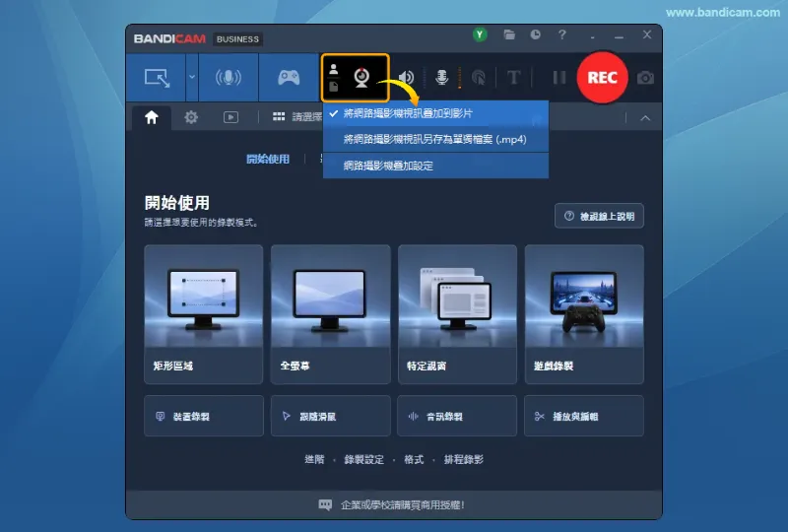The height and width of the screenshot is (532, 788).
Task: Open the '排程錄影' link
Action: (463, 459)
